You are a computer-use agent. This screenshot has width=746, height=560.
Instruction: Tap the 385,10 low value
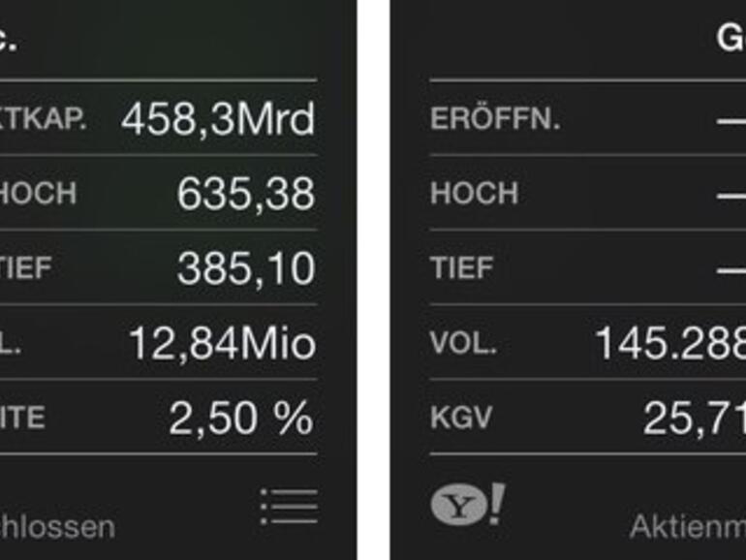point(246,268)
